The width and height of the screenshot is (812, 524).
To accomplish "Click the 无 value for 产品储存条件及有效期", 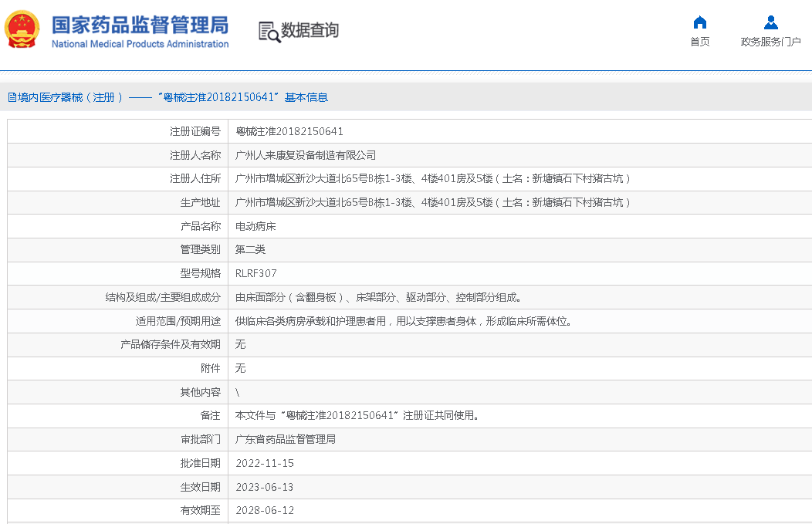I will coord(240,344).
